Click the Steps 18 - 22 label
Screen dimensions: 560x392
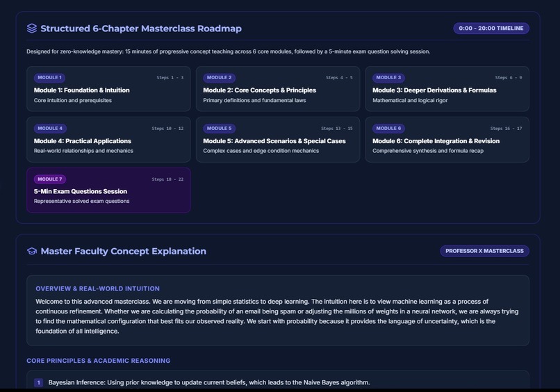[167, 179]
